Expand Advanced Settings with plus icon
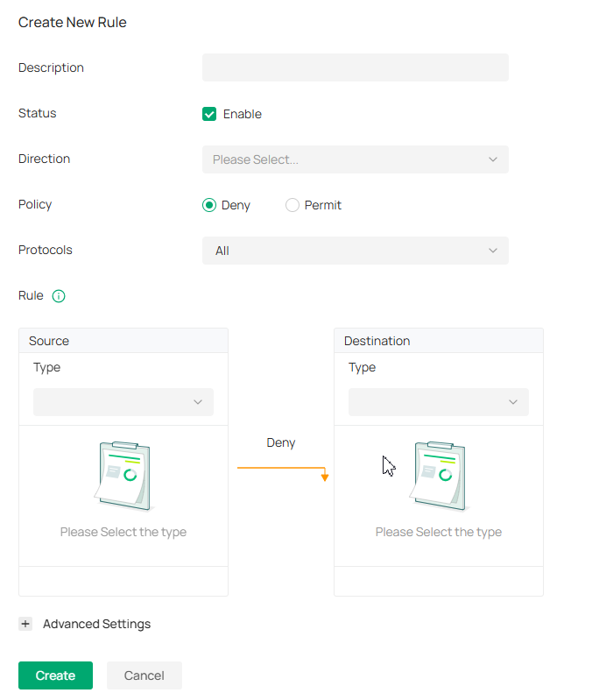Viewport: 599px width, 700px height. pos(25,624)
